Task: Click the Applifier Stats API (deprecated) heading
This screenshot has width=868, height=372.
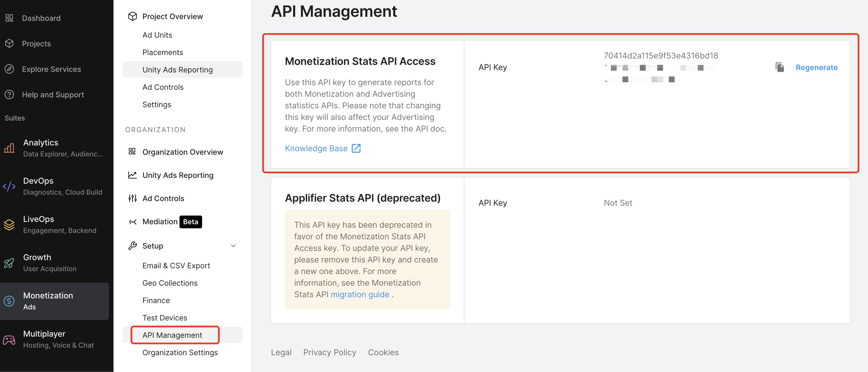Action: [x=362, y=198]
